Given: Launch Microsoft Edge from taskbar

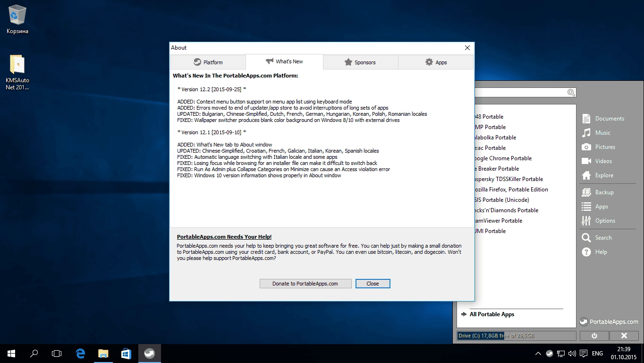Looking at the screenshot, I should [80, 353].
